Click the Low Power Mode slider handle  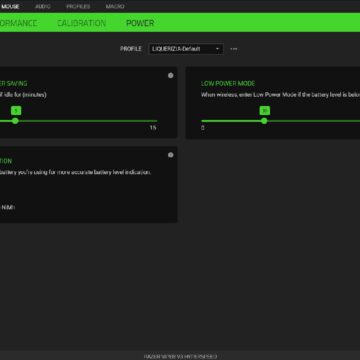[264, 121]
